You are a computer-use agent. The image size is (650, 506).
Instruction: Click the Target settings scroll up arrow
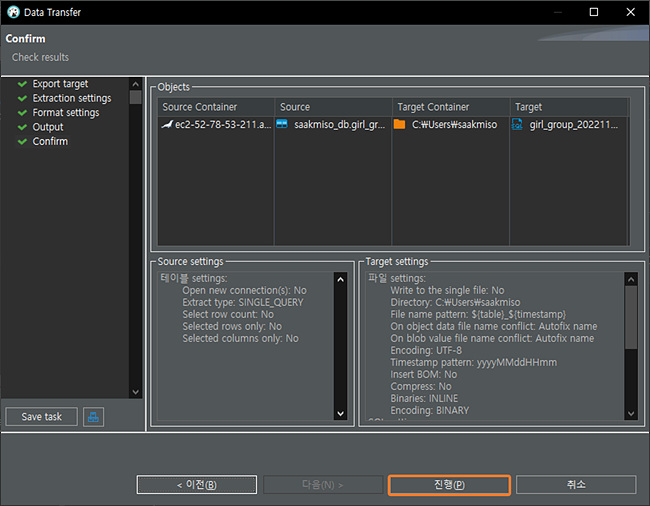coord(631,279)
